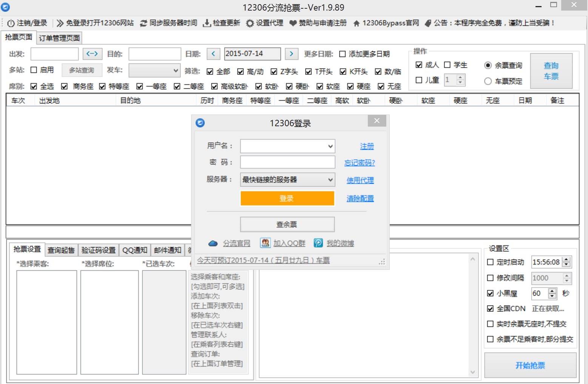This screenshot has width=588, height=384.
Task: Open the 注册 link
Action: [367, 146]
